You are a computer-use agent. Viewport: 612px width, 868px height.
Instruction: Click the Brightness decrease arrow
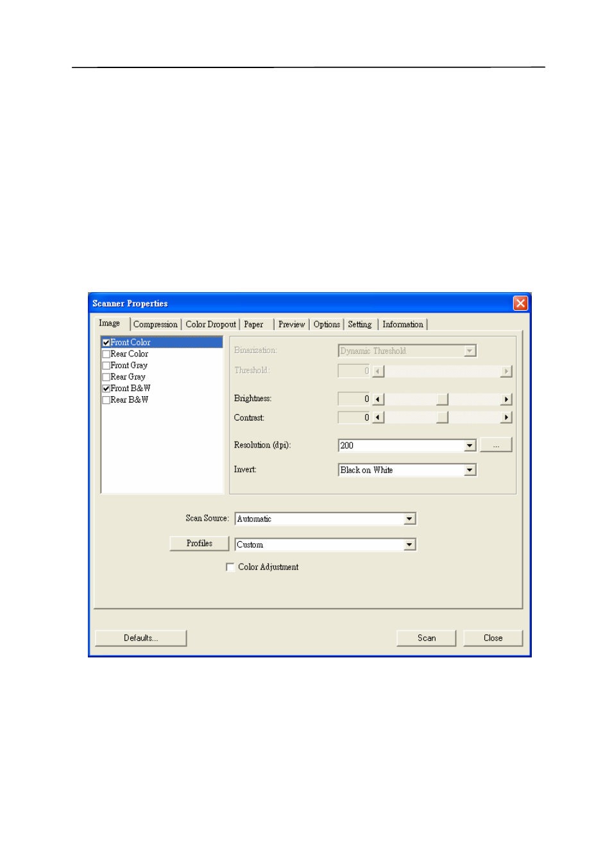click(x=378, y=400)
